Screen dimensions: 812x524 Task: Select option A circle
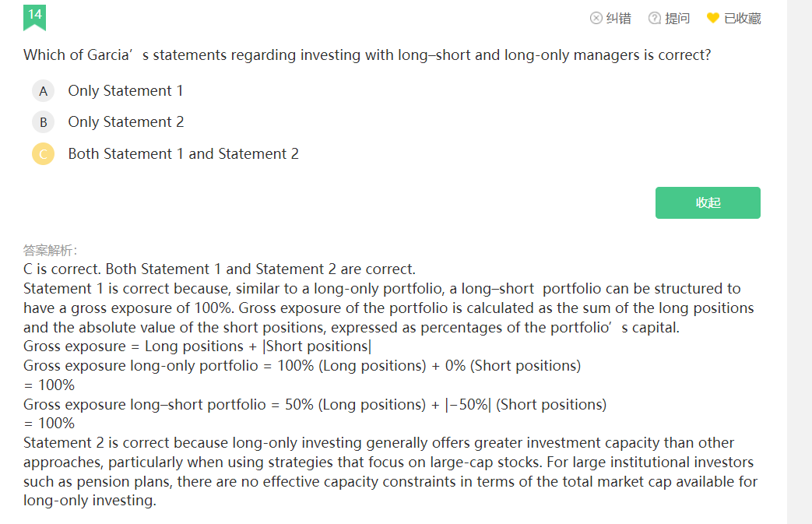[x=44, y=91]
